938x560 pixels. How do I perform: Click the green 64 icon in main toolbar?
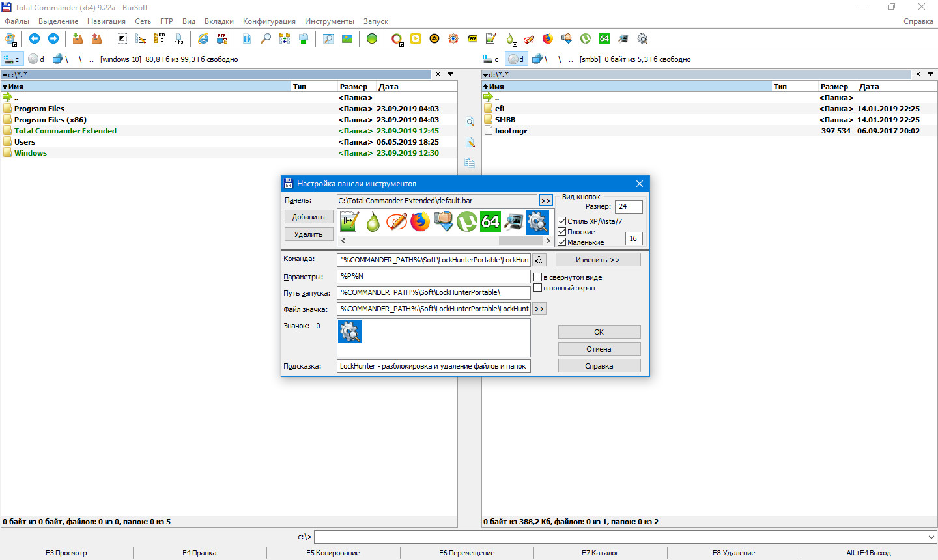click(x=604, y=38)
